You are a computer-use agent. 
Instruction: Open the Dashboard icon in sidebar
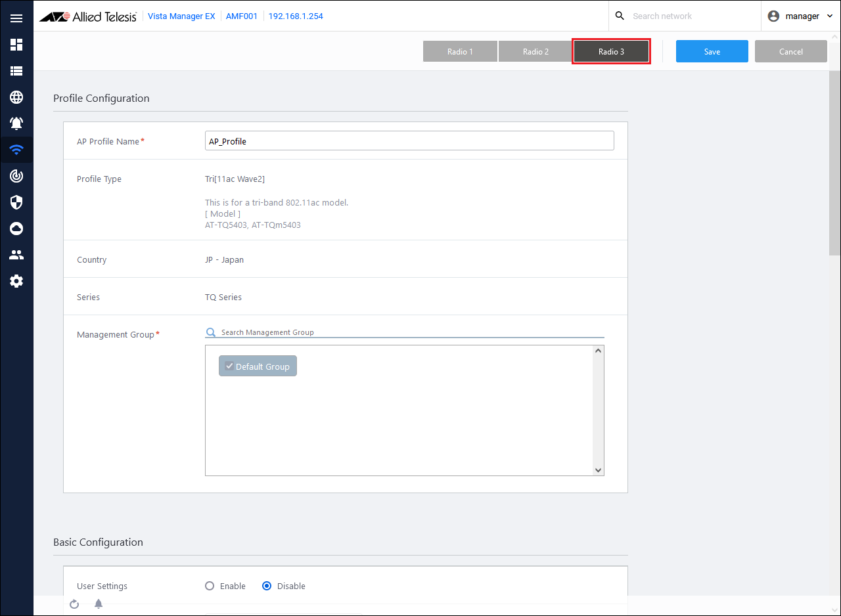pyautogui.click(x=16, y=45)
